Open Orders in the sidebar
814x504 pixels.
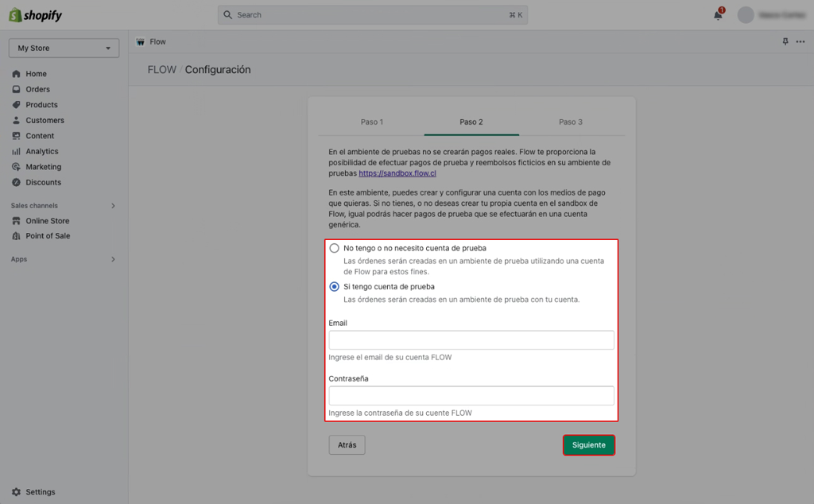(x=38, y=89)
